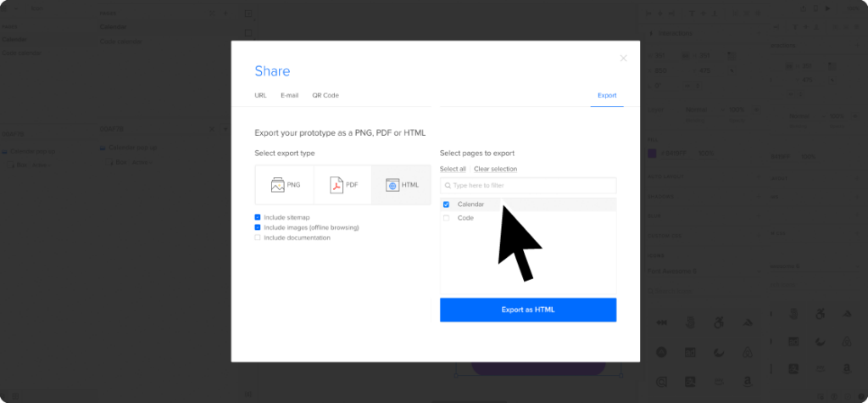Check the Code page checkbox

(447, 218)
